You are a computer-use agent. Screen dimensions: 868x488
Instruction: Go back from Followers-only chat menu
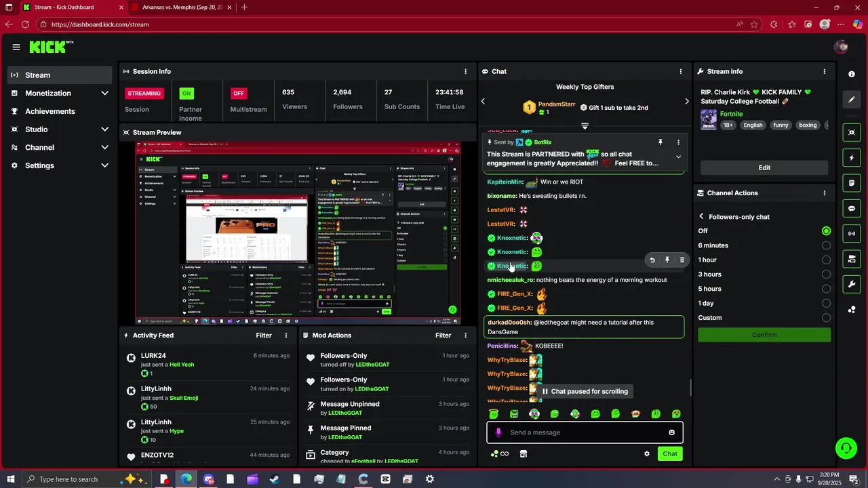tap(702, 217)
